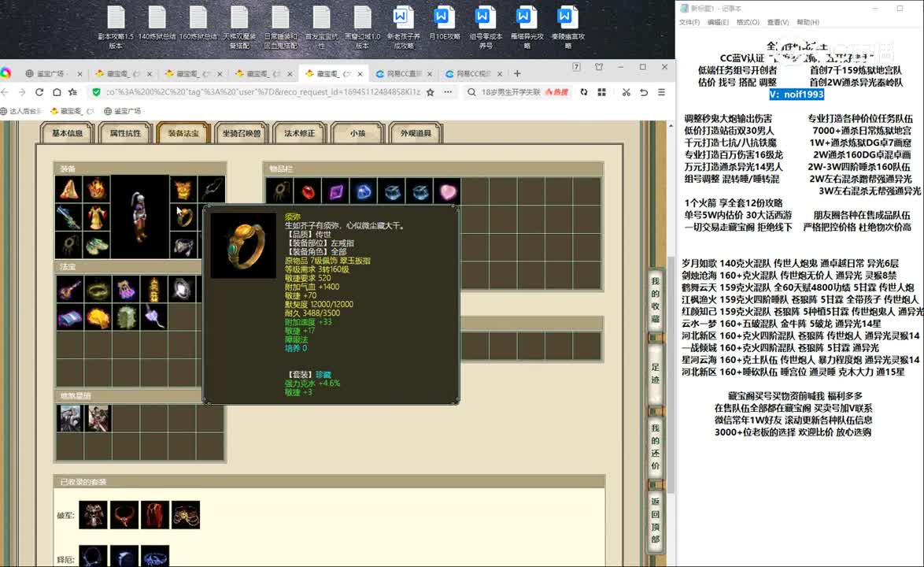This screenshot has width=924, height=567.
Task: Open a new browser tab
Action: click(x=517, y=74)
